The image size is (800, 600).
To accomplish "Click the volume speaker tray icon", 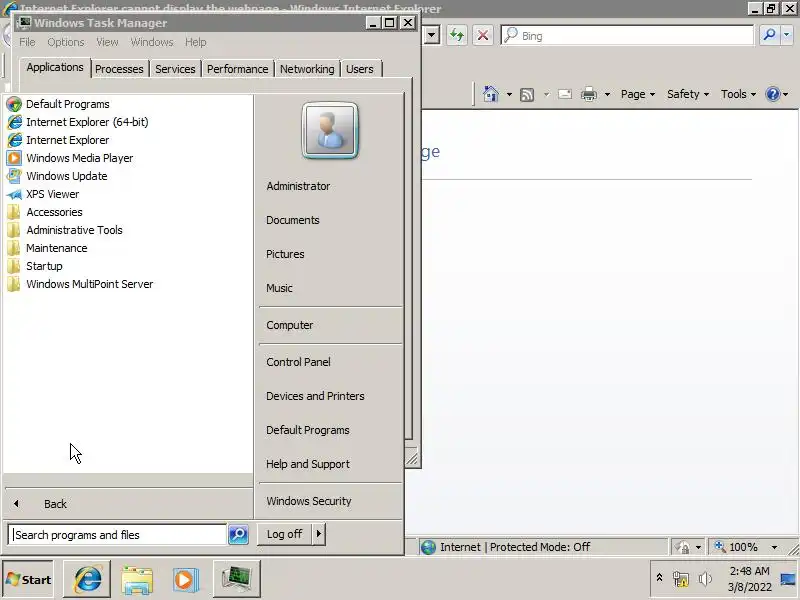I will tap(705, 579).
